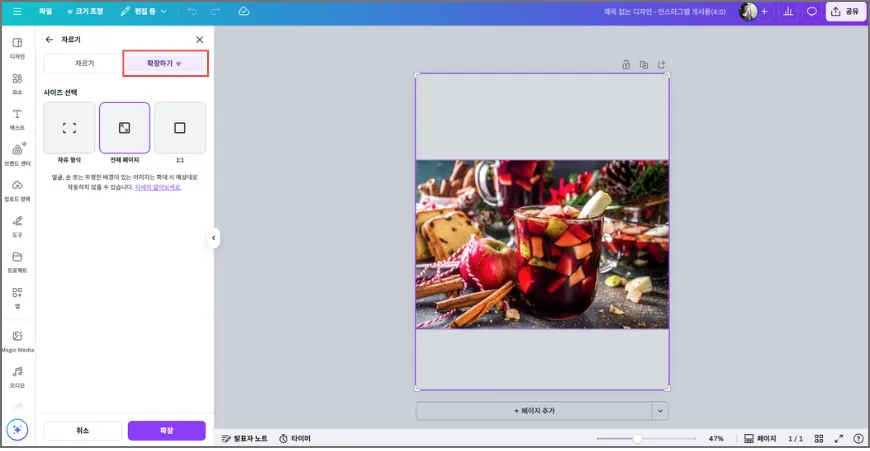
Task: Click the undo arrow
Action: (192, 11)
